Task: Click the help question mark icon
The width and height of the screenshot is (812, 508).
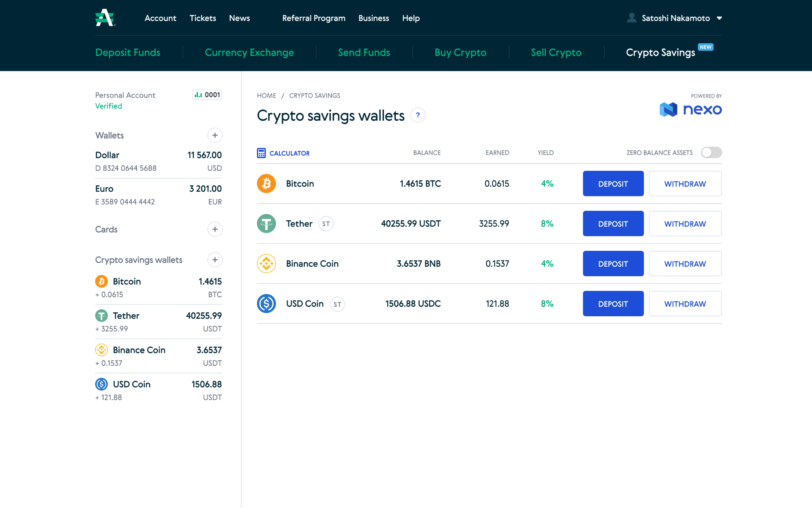Action: (x=417, y=115)
